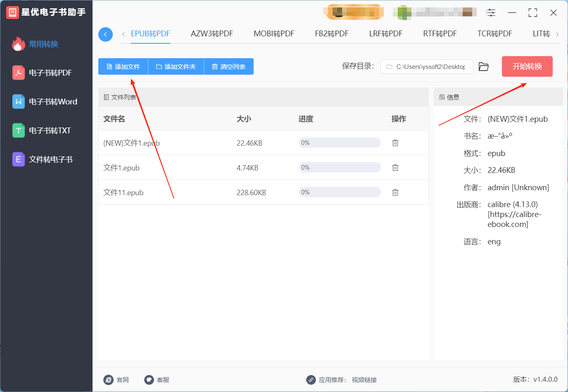Click the blue circular back arrow button
The image size is (568, 392).
pyautogui.click(x=105, y=34)
